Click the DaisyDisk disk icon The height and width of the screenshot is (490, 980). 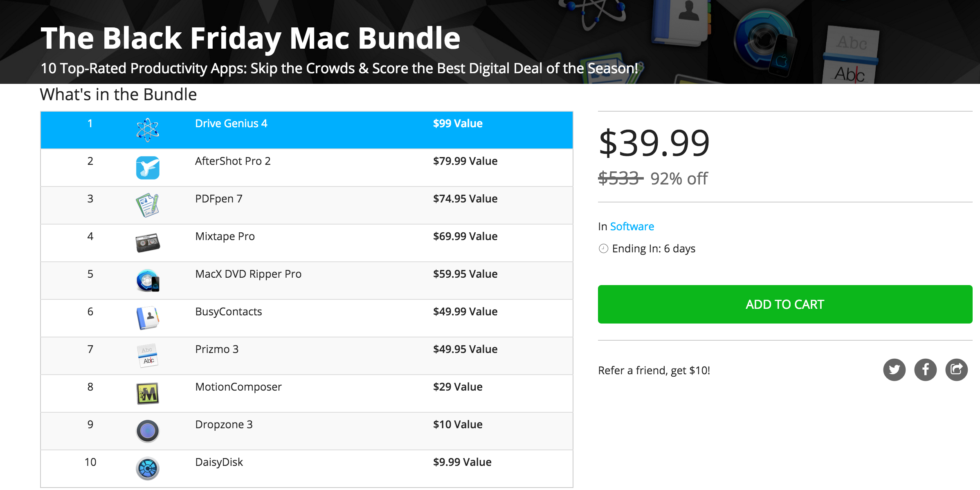[x=147, y=468]
